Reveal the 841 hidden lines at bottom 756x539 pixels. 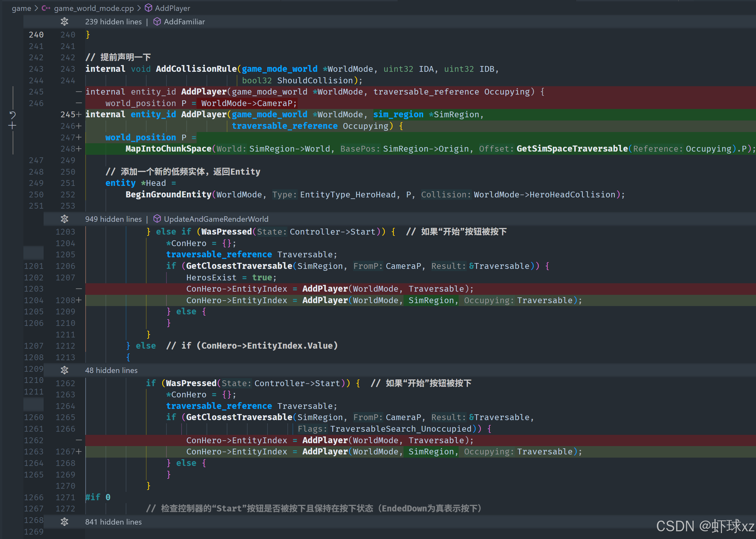[64, 522]
